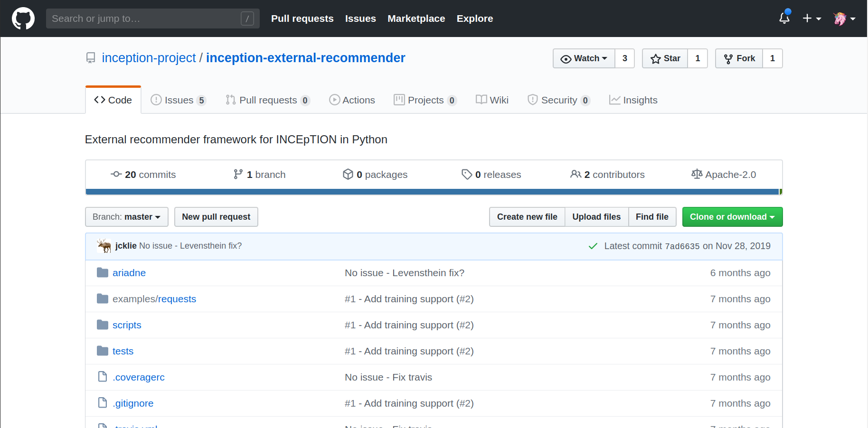Switch to the Issues tab
Image resolution: width=868 pixels, height=428 pixels.
[178, 100]
